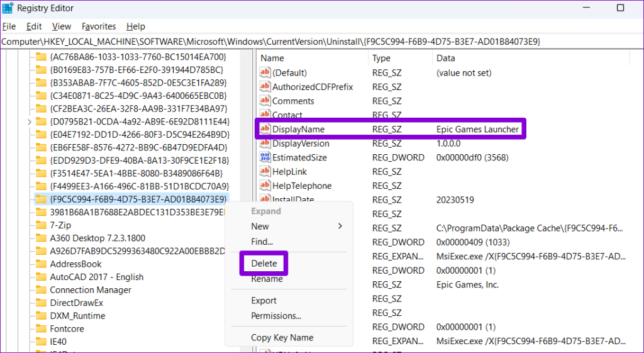The height and width of the screenshot is (353, 644).
Task: Choose Copy Key Name in context menu
Action: click(282, 337)
